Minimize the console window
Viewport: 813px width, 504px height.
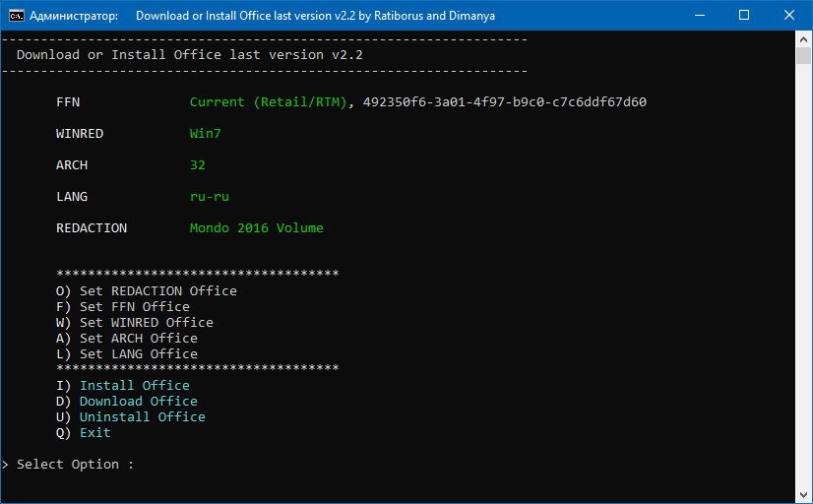700,15
